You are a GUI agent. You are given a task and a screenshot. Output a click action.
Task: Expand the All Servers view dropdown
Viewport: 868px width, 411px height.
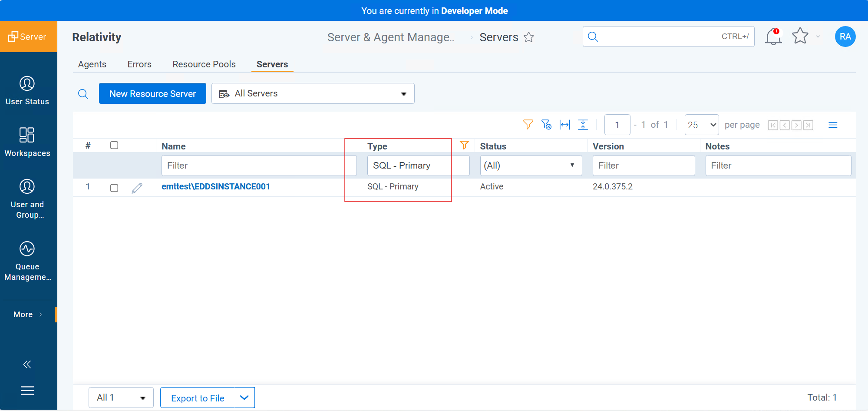(x=313, y=94)
